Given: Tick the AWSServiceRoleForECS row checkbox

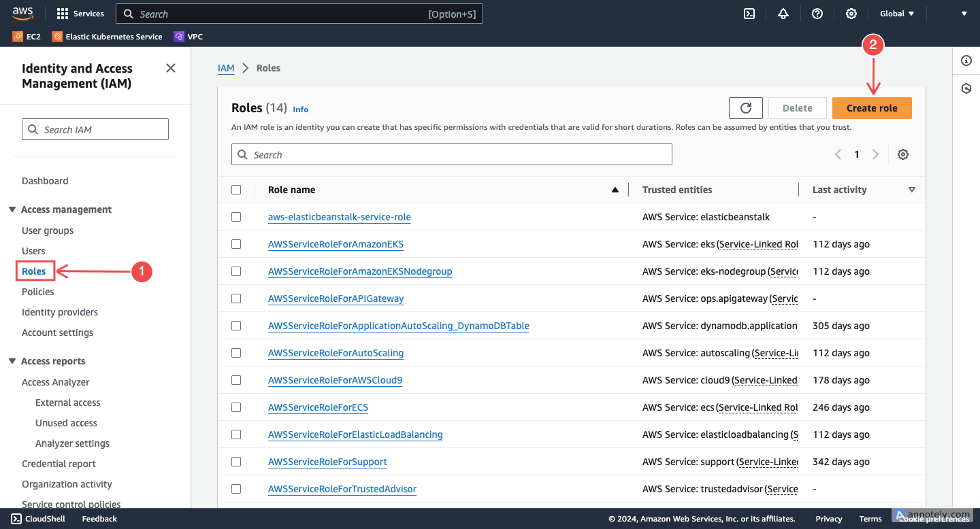Looking at the screenshot, I should tap(236, 407).
